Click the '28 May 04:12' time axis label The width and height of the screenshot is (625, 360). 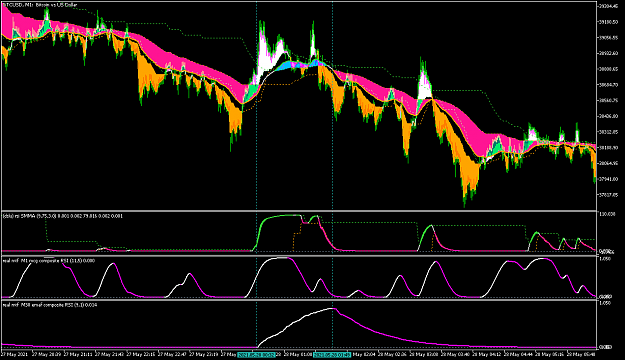click(x=487, y=354)
